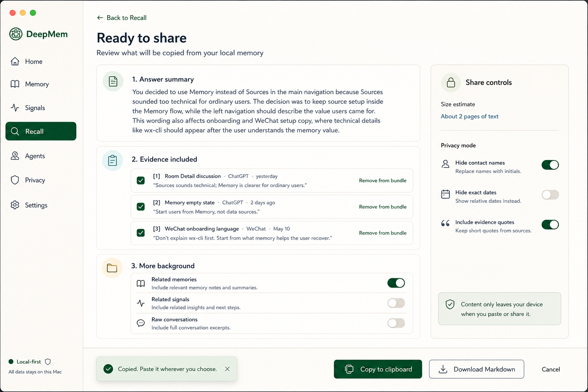Screen dimensions: 588x392
Task: Remove Room Detail discussion from bundle
Action: click(383, 180)
